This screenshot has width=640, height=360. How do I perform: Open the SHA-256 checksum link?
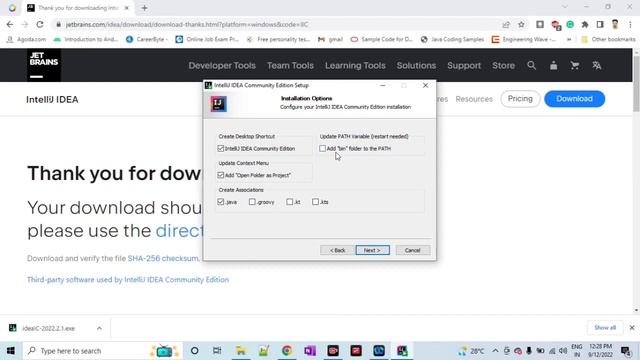(163, 258)
